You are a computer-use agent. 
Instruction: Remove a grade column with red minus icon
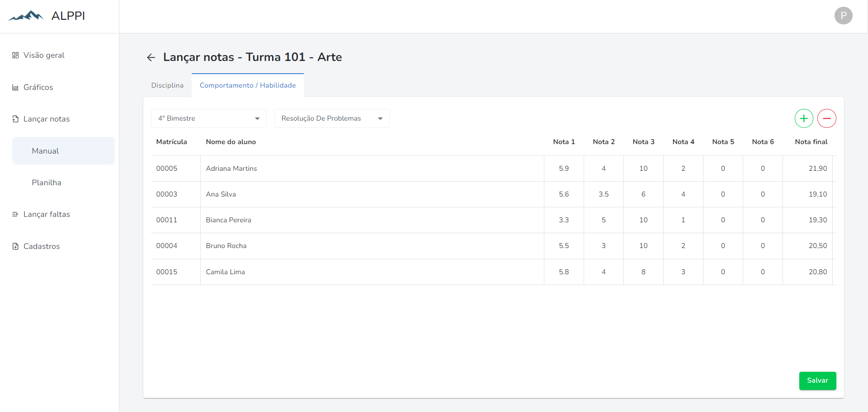[826, 118]
